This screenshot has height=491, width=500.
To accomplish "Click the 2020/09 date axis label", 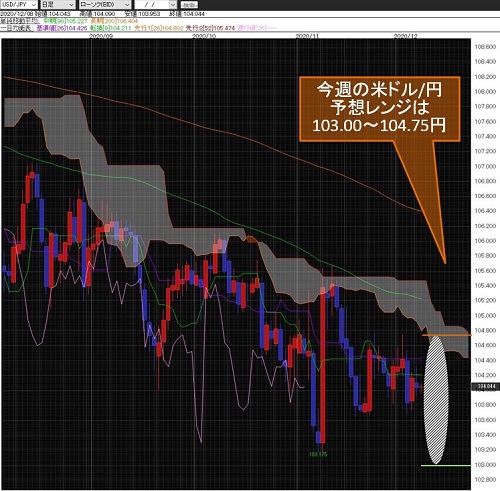I will (101, 36).
